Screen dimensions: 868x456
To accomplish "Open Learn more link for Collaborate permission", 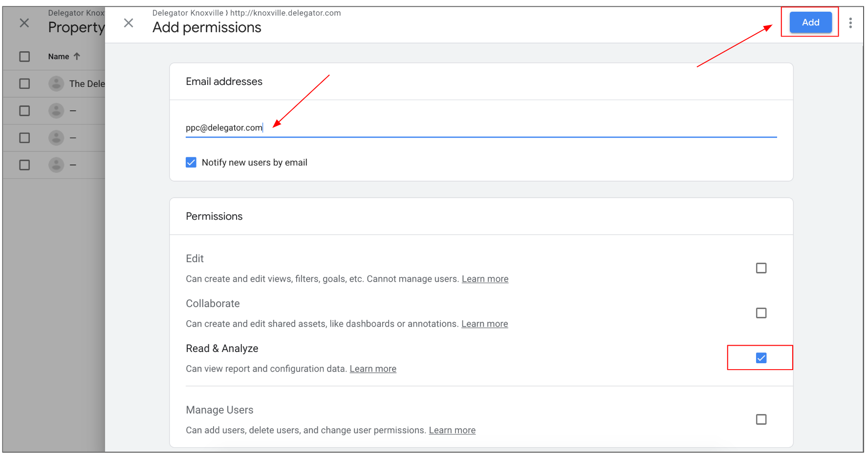I will click(x=484, y=324).
